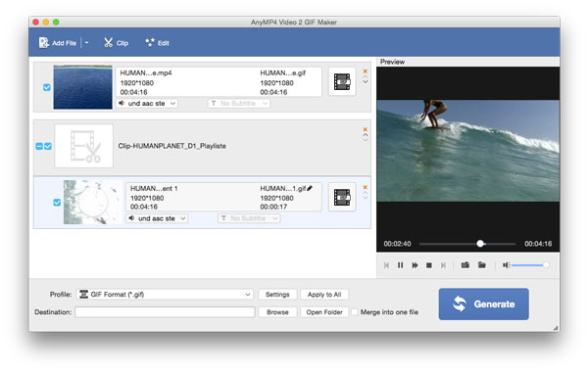Pause the preview playback

[x=400, y=265]
